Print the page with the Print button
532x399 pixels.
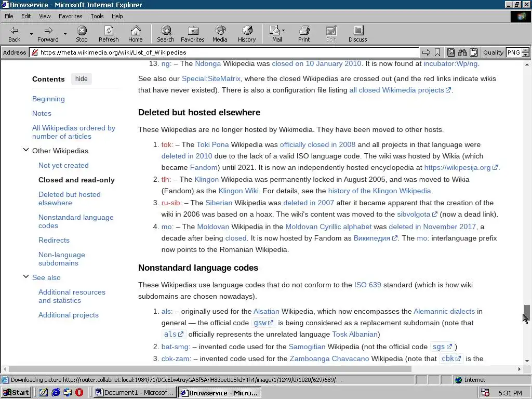(x=304, y=34)
